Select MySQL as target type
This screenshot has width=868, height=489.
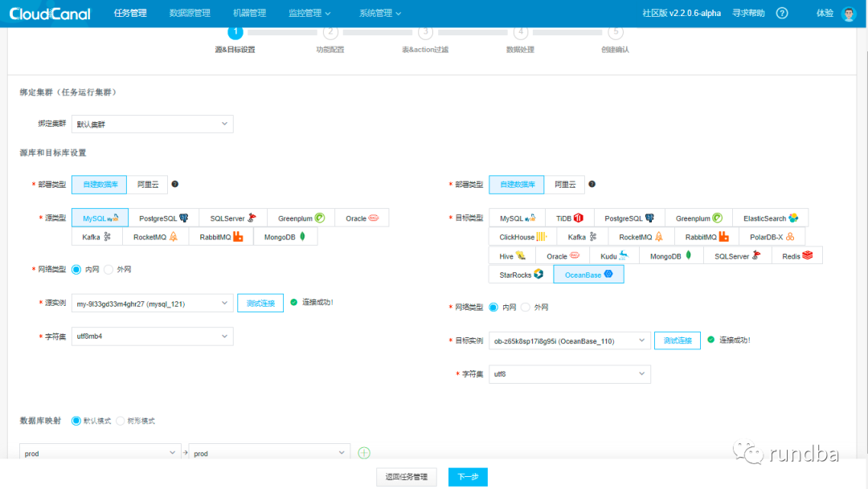point(517,218)
